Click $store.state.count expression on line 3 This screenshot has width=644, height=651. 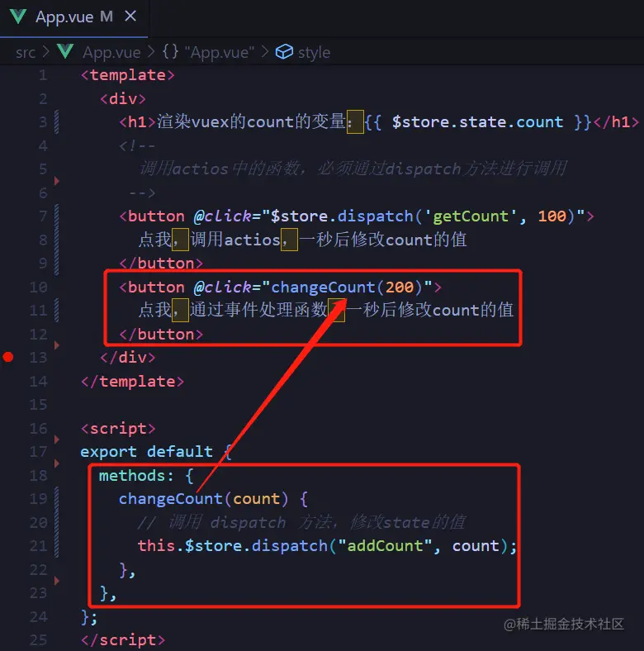coord(477,122)
